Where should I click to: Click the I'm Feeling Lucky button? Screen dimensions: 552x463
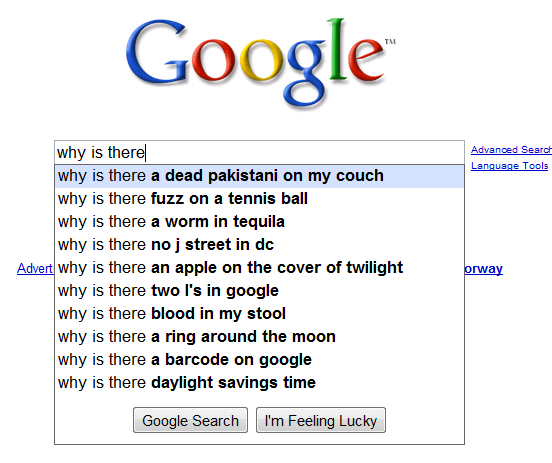[321, 420]
